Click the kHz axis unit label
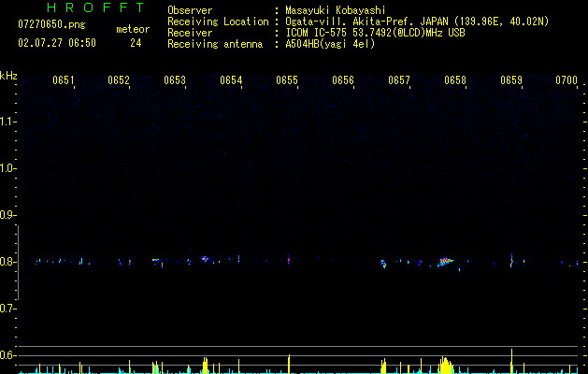 [x=8, y=76]
